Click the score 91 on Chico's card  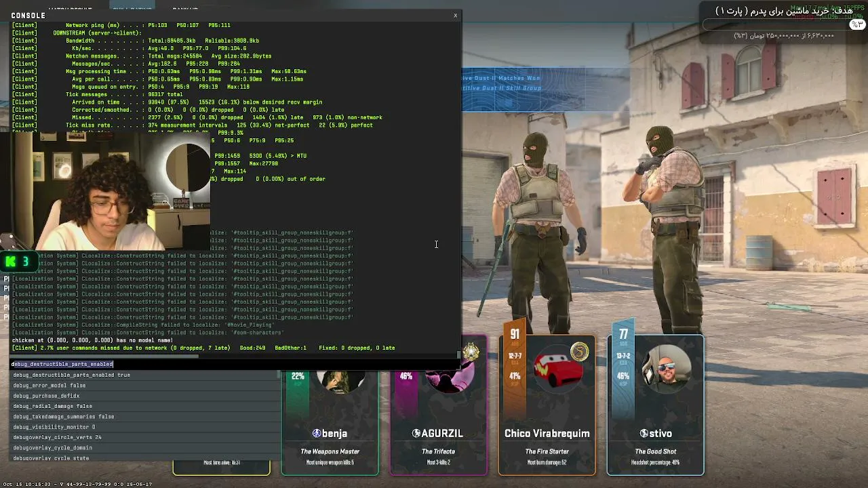click(515, 334)
